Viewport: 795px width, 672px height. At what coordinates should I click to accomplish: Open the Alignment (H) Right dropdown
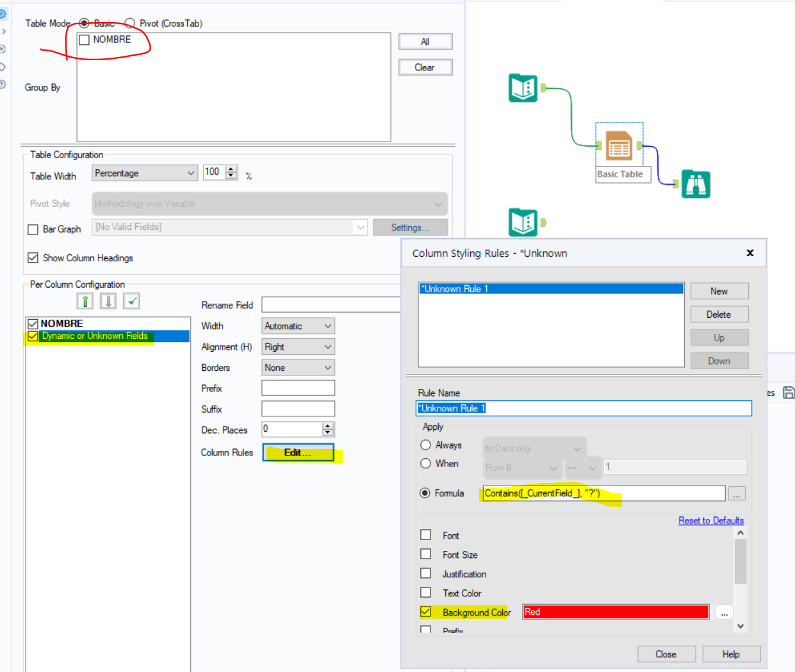297,347
